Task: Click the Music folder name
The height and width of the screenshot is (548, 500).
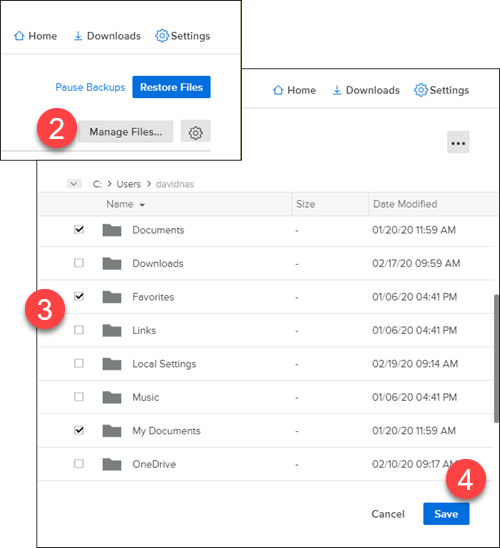Action: 145,397
